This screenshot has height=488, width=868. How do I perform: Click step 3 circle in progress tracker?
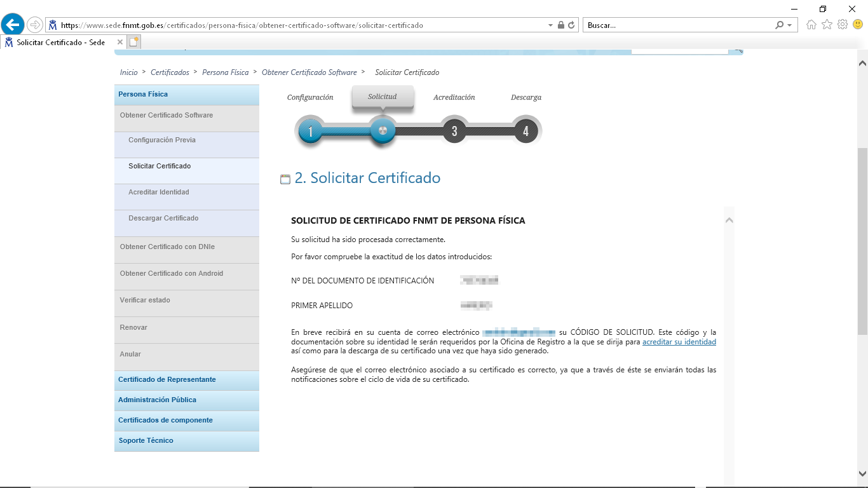tap(454, 132)
